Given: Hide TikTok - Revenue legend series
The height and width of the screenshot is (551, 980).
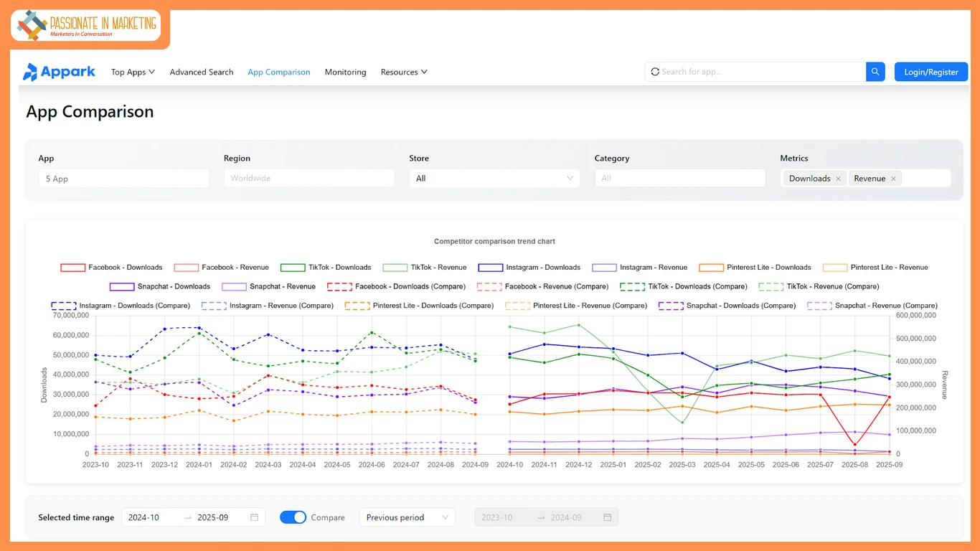Looking at the screenshot, I should [x=425, y=268].
